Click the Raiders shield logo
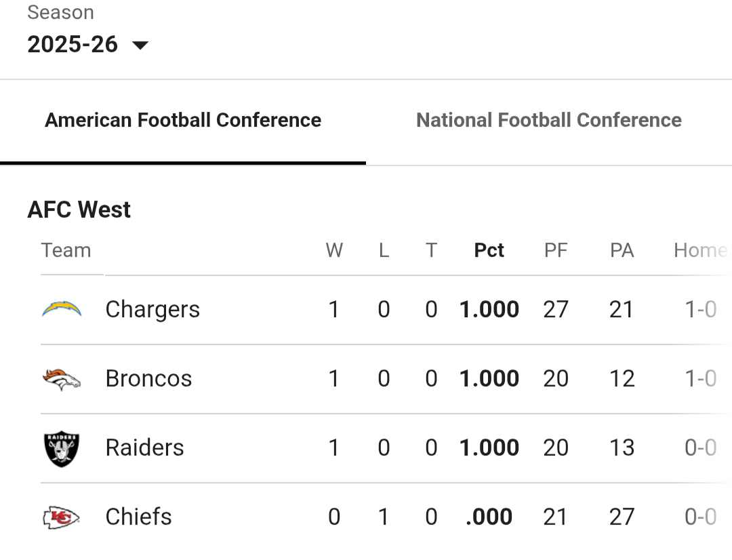 click(62, 448)
